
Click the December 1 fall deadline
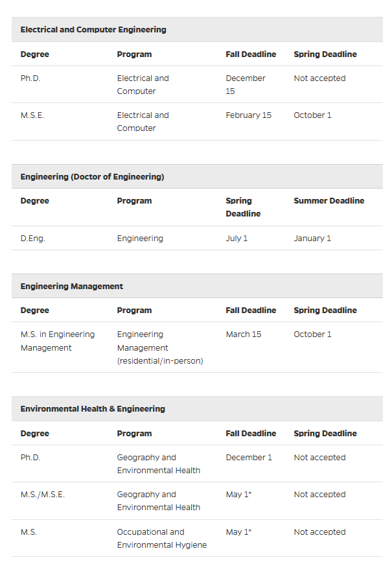click(x=249, y=458)
